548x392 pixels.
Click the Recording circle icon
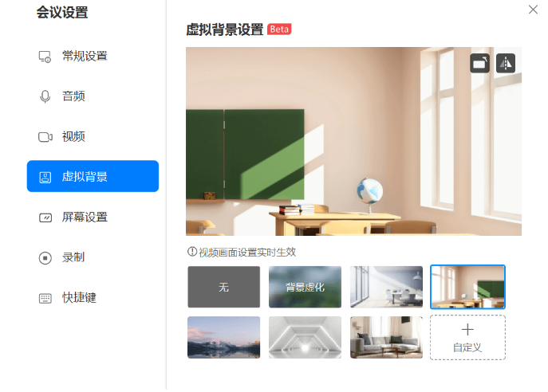coord(45,257)
